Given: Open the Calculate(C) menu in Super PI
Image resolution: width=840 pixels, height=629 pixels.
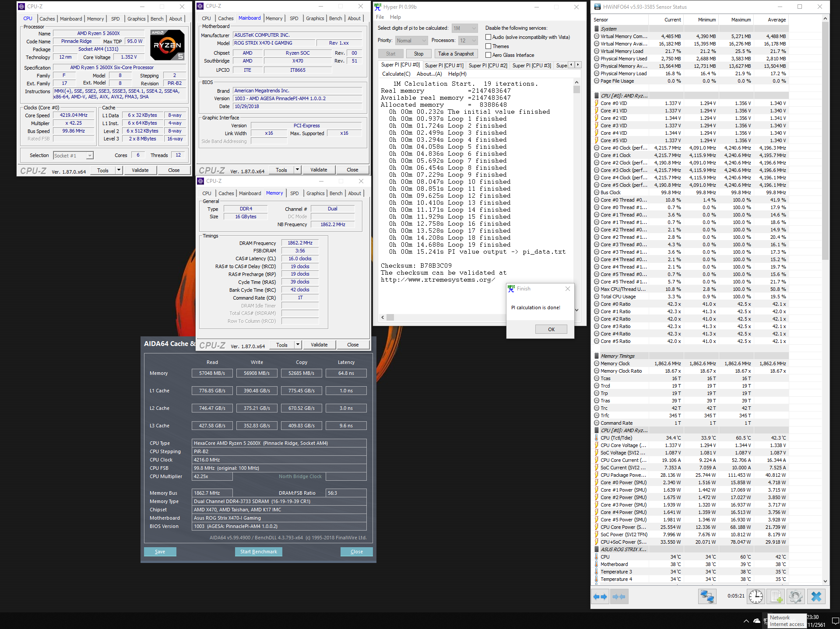Looking at the screenshot, I should pyautogui.click(x=396, y=74).
